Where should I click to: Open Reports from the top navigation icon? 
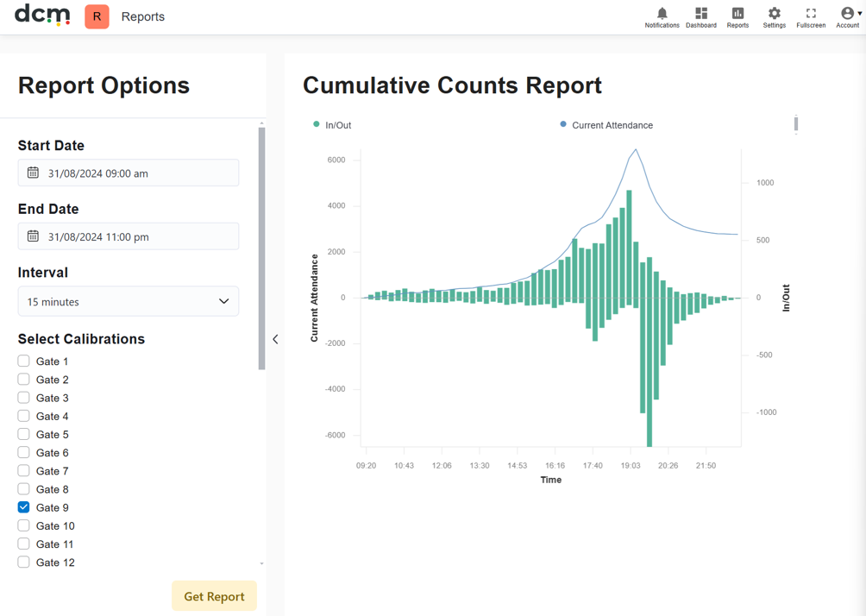click(737, 13)
